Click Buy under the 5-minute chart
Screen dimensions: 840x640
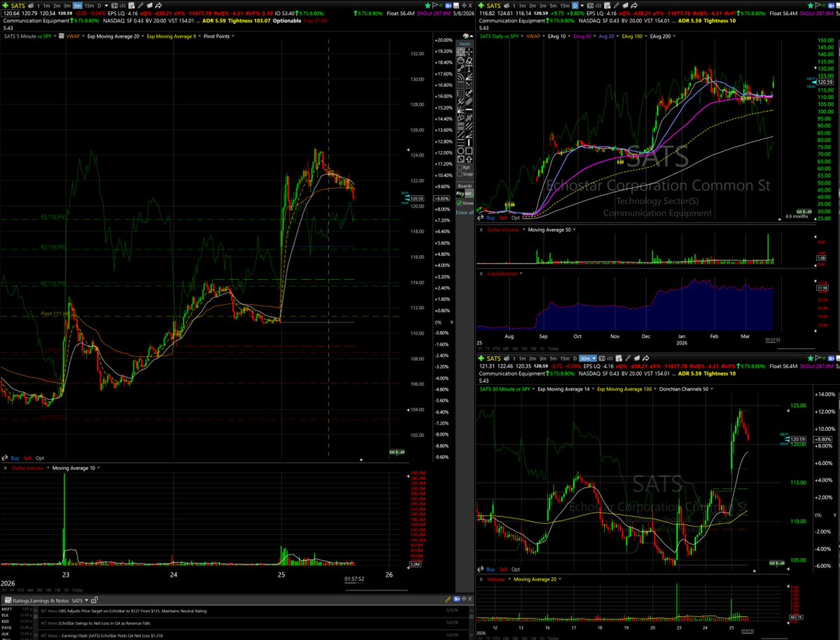pos(15,458)
